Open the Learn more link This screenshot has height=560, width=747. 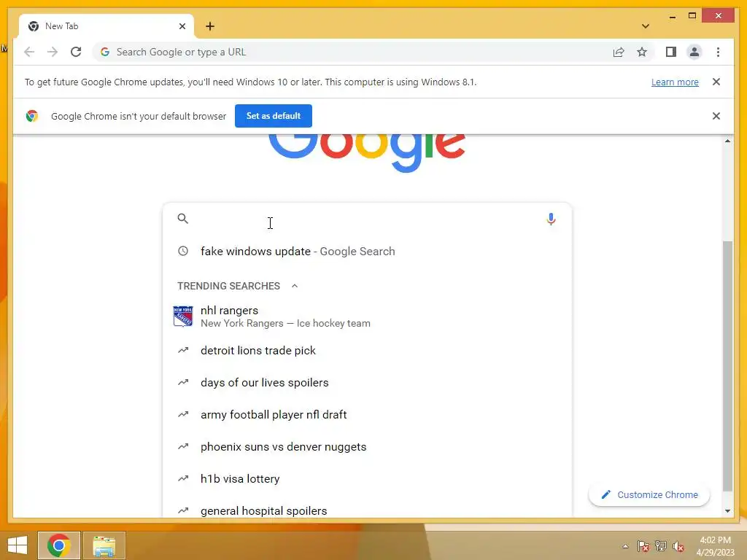(675, 82)
